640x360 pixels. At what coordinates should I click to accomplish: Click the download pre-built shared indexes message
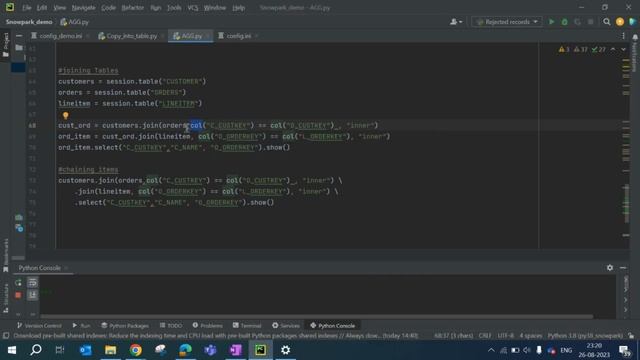click(216, 336)
